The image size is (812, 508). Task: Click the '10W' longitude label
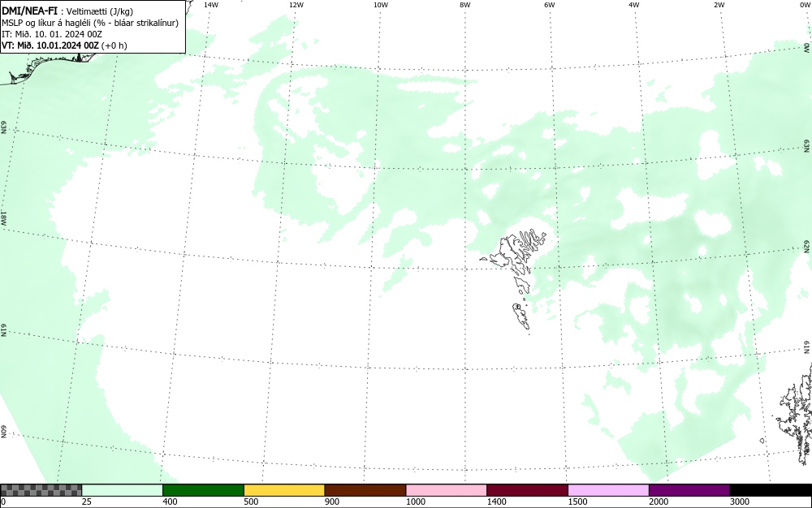381,5
